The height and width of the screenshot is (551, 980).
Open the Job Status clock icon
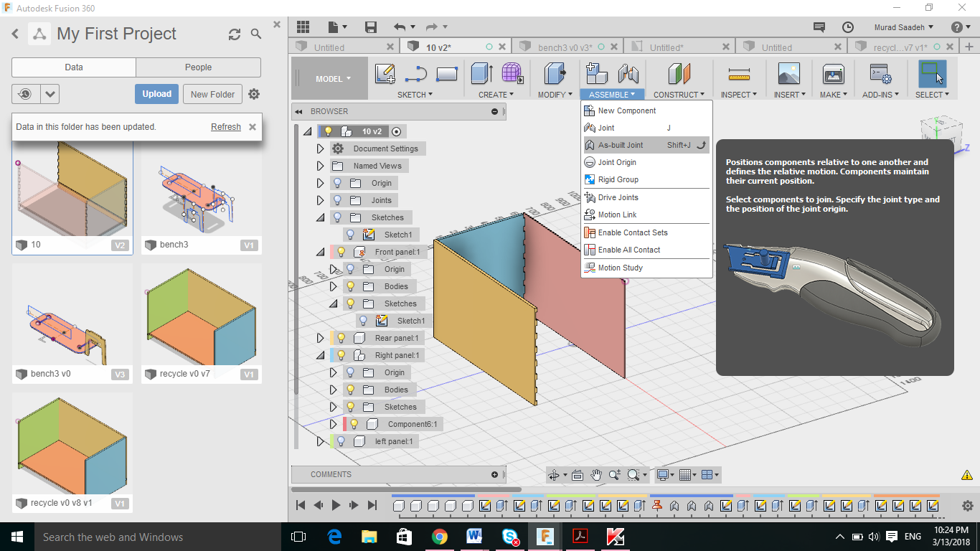(x=847, y=27)
